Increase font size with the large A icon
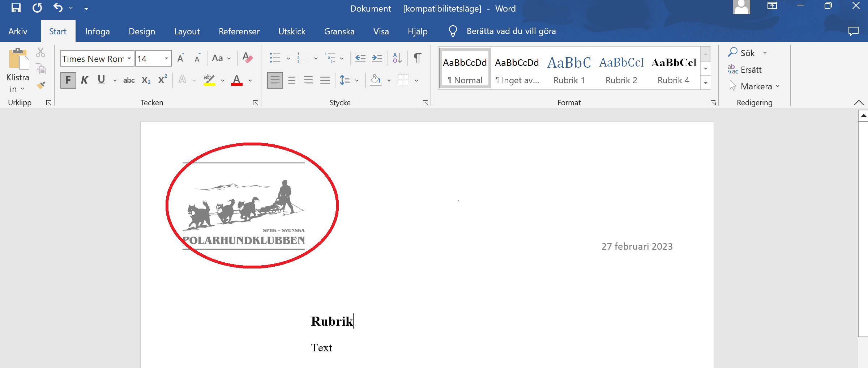868x368 pixels. [181, 58]
